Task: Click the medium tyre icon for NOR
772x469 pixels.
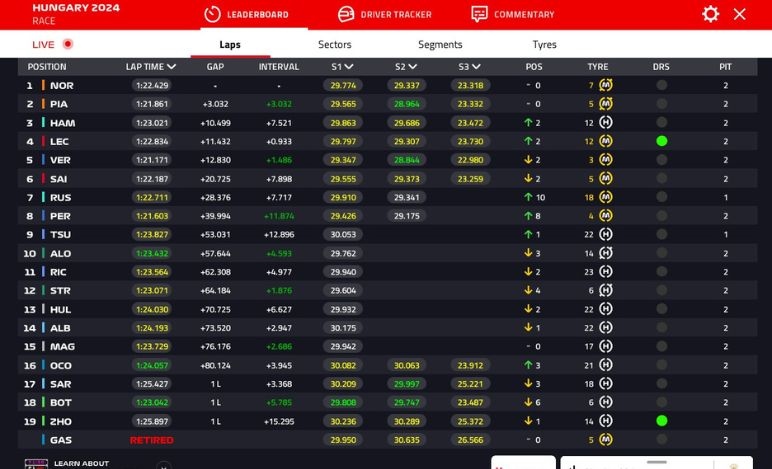Action: [x=605, y=85]
